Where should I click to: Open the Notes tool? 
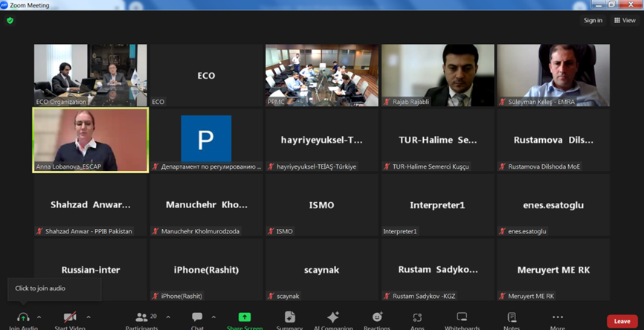tap(512, 318)
